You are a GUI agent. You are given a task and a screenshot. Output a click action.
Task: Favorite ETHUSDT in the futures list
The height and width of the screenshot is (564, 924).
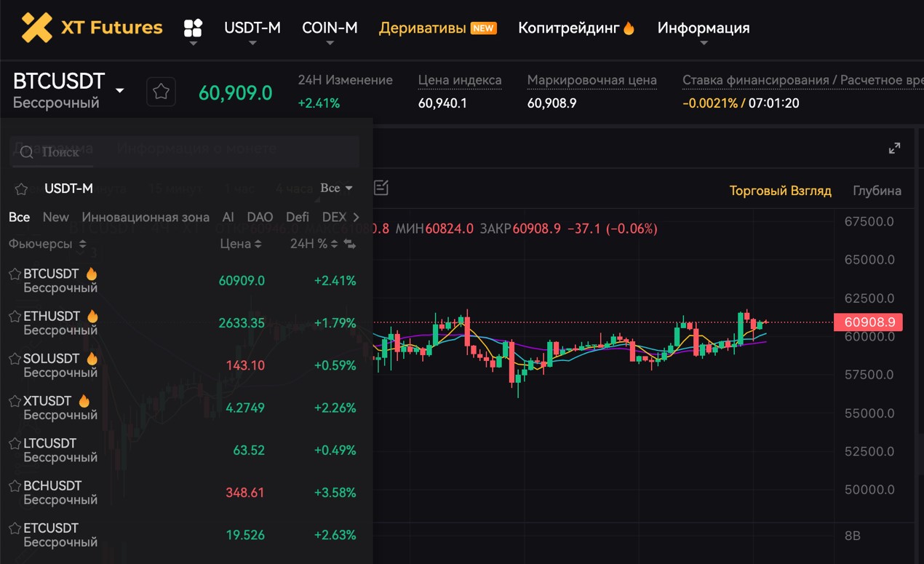(15, 317)
